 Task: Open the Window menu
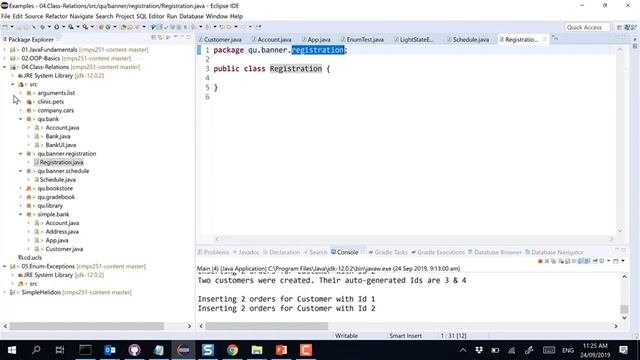coord(216,16)
